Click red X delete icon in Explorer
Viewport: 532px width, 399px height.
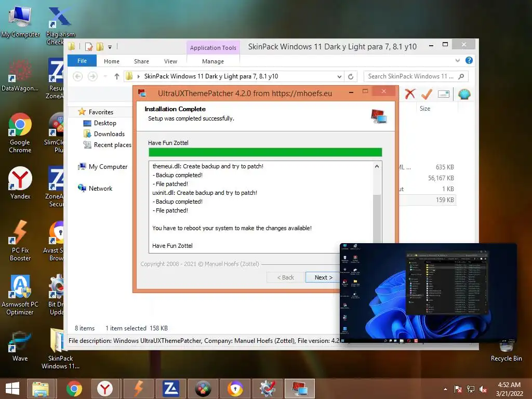pos(410,94)
